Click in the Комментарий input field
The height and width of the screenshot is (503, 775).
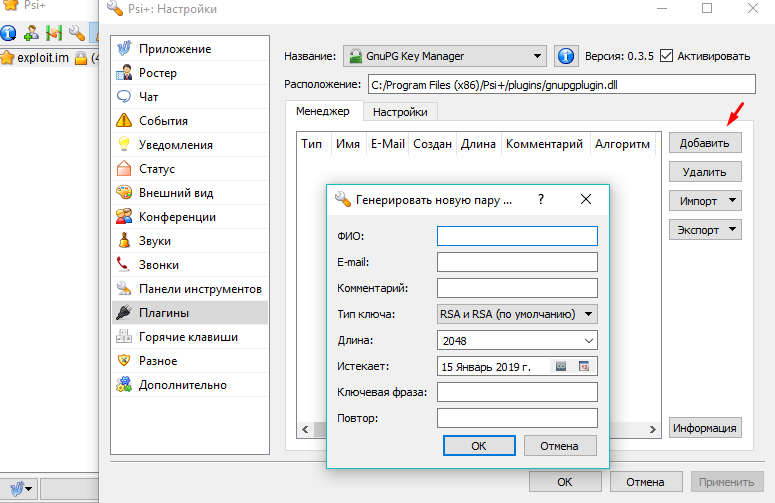(517, 288)
